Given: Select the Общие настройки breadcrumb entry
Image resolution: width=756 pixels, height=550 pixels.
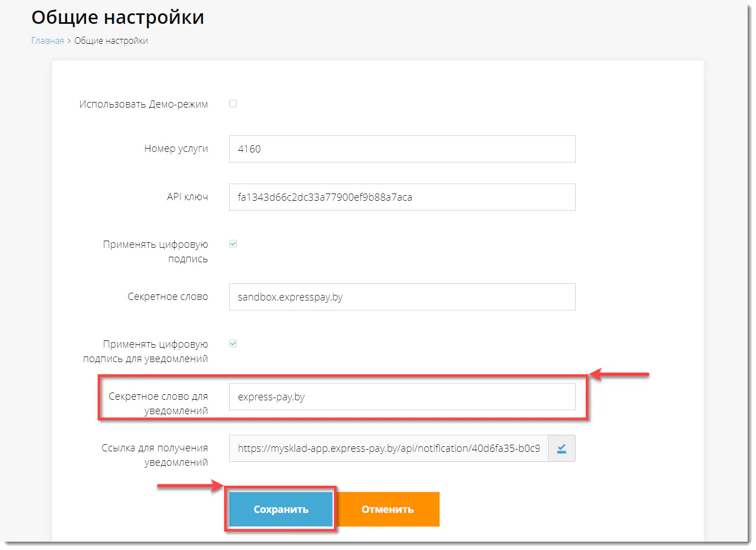Looking at the screenshot, I should [x=110, y=40].
